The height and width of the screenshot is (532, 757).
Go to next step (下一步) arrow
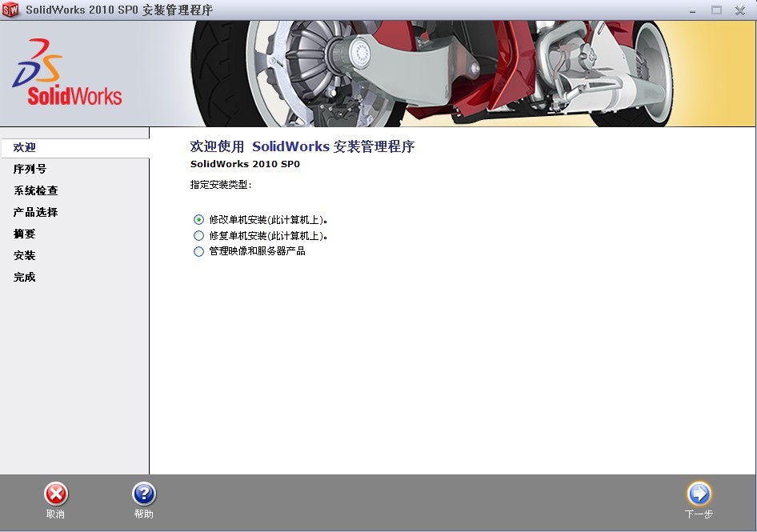tap(699, 494)
